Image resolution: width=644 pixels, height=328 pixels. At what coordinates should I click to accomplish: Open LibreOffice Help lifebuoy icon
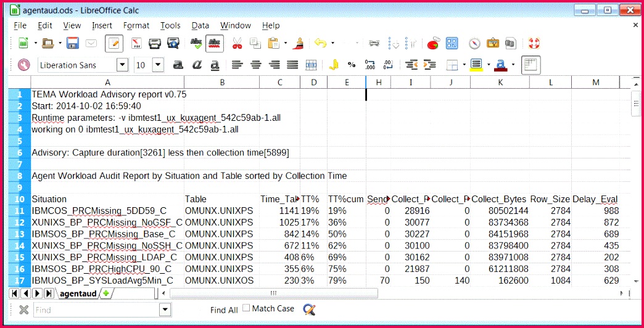click(x=534, y=43)
